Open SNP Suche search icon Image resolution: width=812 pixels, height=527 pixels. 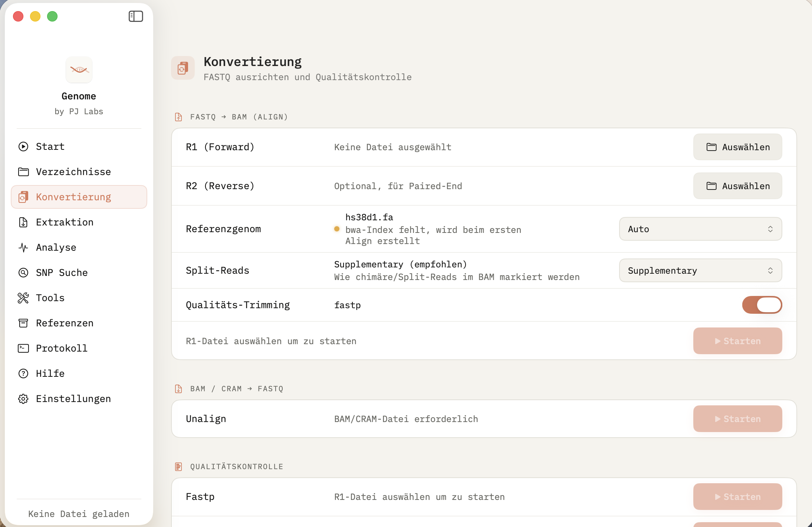pos(23,273)
